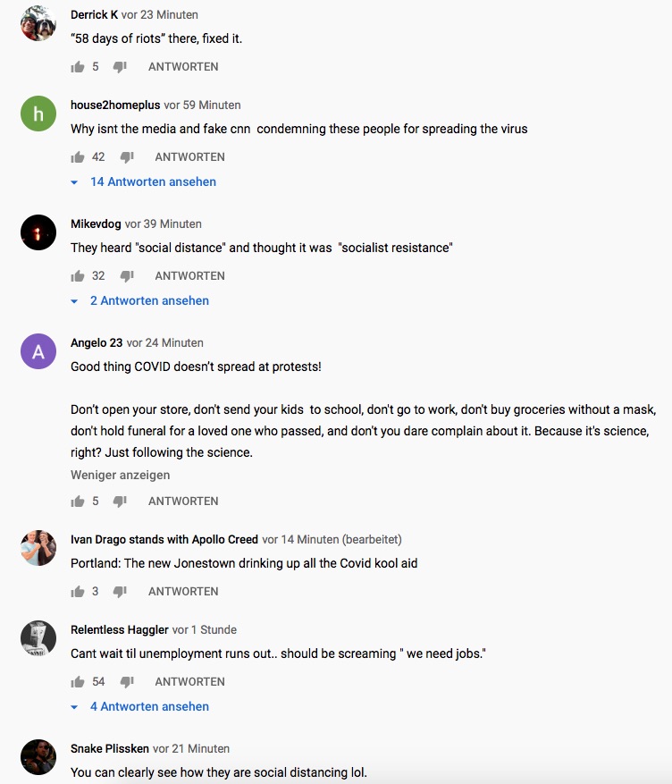
Task: Collapse Angelo 23's comment with Weniger anzeigen
Action: [120, 476]
